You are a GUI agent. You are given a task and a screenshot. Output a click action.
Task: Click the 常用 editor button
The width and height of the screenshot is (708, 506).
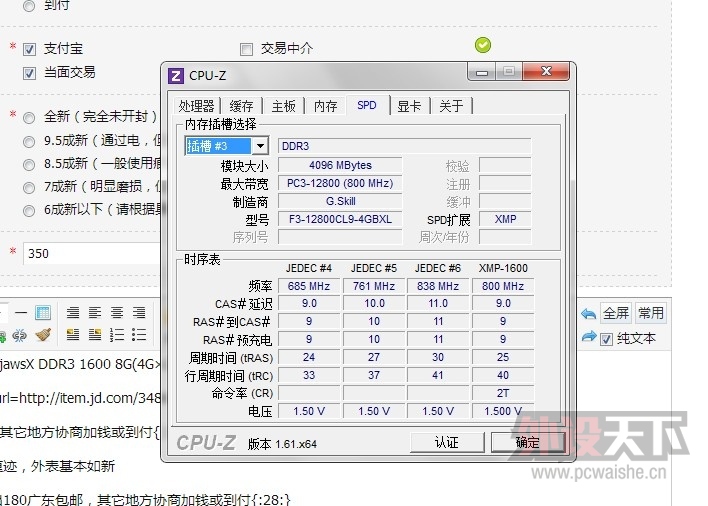(x=651, y=313)
